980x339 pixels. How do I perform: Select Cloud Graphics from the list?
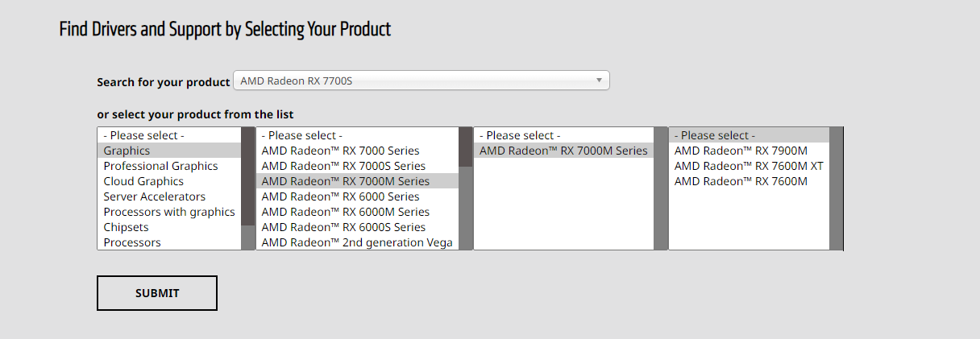[143, 181]
